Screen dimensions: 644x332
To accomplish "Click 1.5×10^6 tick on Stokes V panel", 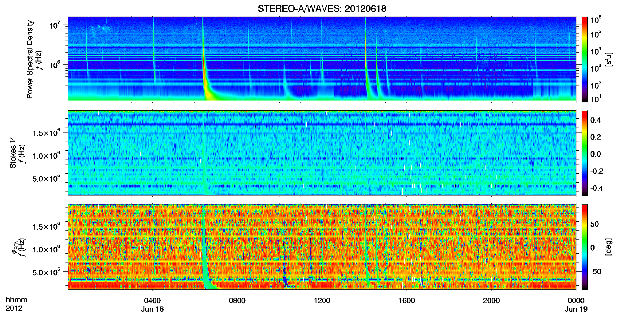I will point(46,133).
